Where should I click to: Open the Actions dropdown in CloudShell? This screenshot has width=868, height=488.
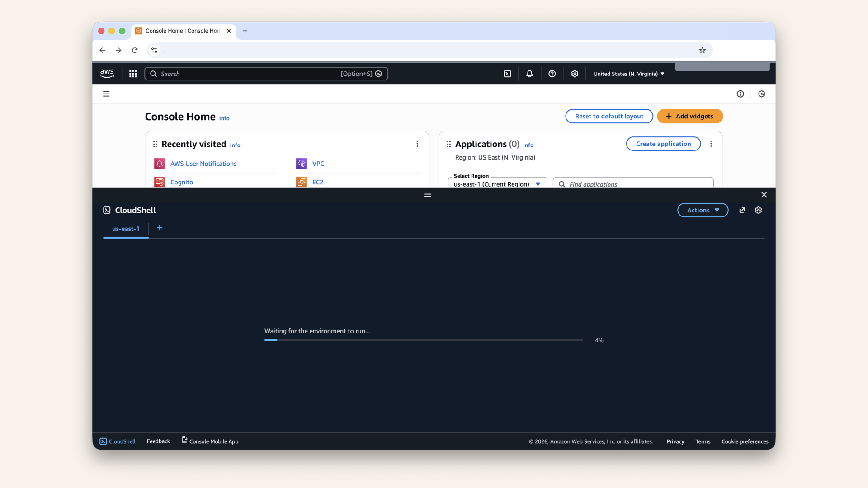pos(703,210)
